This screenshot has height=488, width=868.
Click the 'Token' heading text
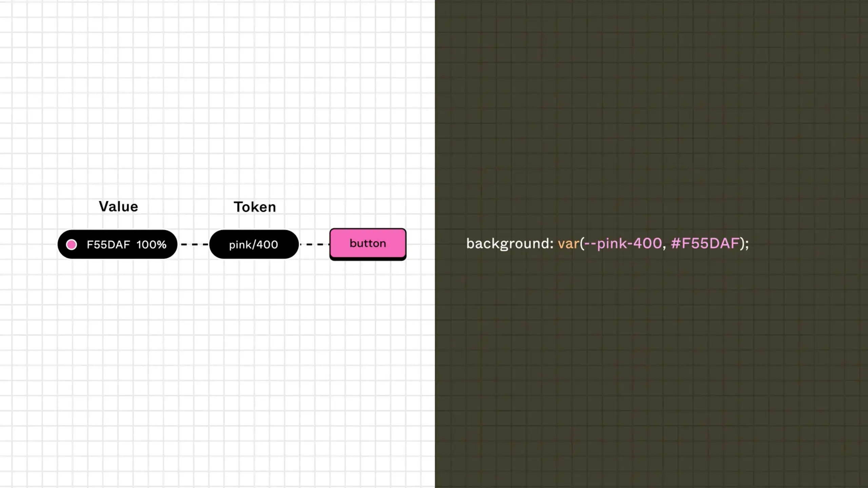[255, 207]
